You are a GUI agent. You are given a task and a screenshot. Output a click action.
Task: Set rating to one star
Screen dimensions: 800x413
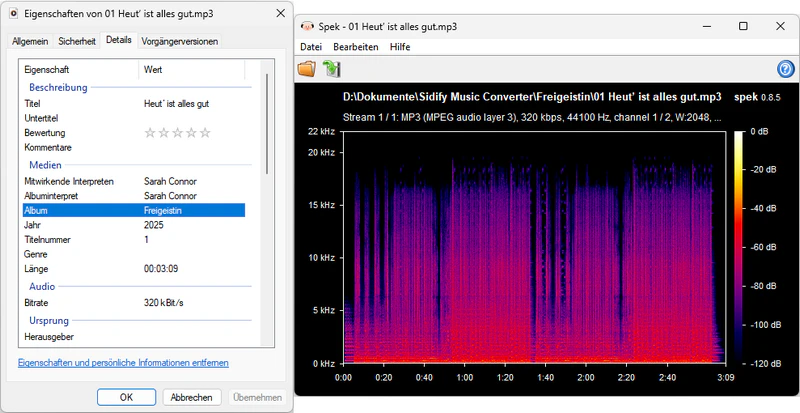click(x=150, y=133)
